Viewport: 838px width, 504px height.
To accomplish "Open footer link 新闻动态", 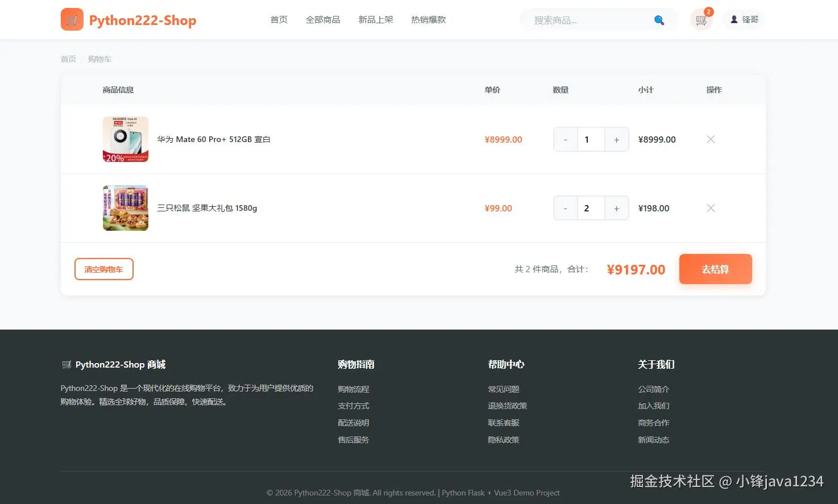I will click(x=654, y=440).
